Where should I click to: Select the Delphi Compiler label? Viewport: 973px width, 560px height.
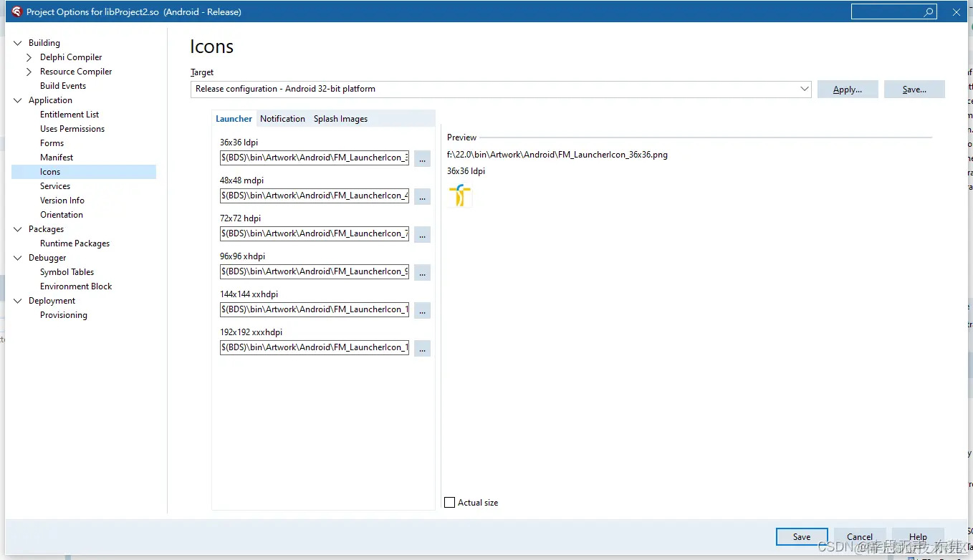click(71, 57)
